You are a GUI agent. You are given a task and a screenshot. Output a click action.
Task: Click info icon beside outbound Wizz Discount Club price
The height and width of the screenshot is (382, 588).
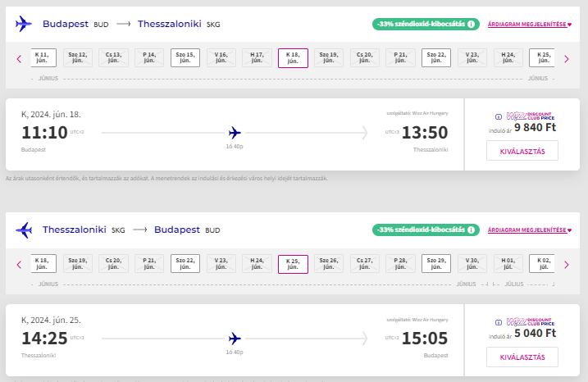point(499,117)
